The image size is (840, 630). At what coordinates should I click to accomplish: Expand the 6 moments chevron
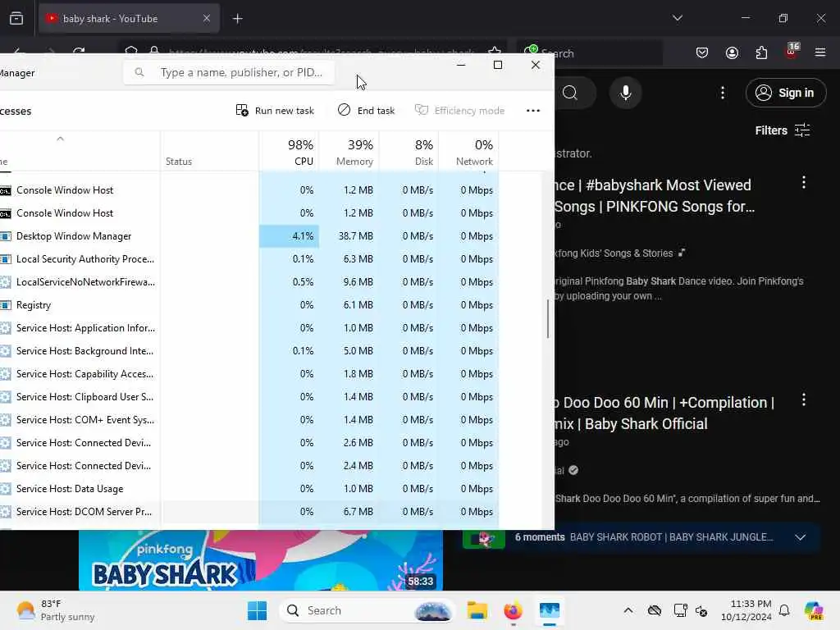click(x=800, y=537)
